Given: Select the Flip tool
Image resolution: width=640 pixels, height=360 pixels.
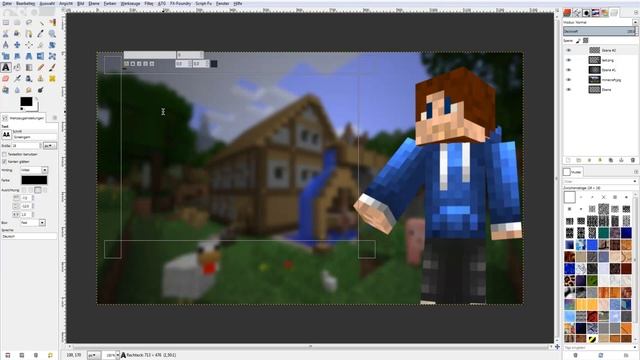Looking at the screenshot, I should (x=41, y=56).
